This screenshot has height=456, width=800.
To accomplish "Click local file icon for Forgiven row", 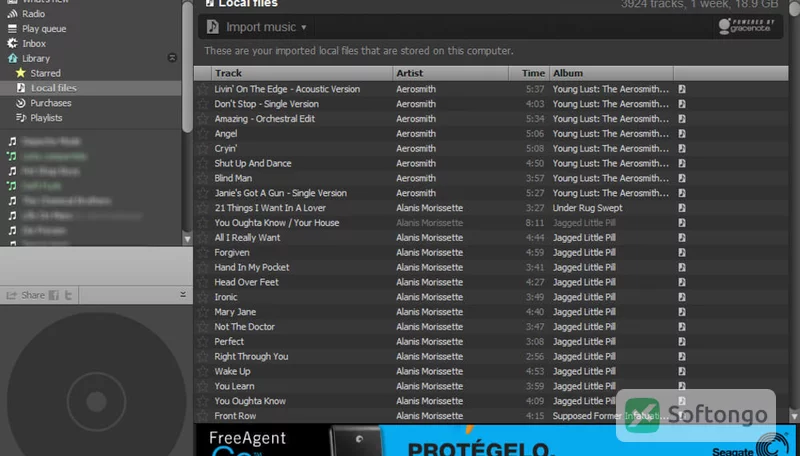I will [682, 252].
